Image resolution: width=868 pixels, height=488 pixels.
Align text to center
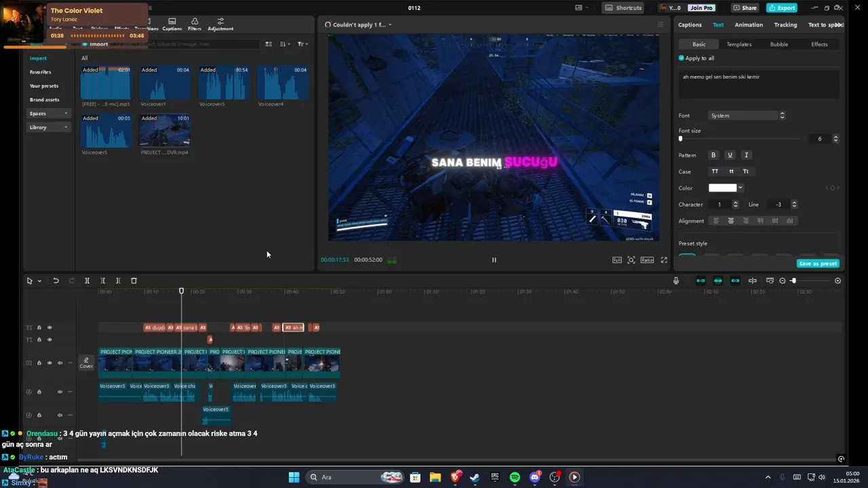(x=731, y=221)
